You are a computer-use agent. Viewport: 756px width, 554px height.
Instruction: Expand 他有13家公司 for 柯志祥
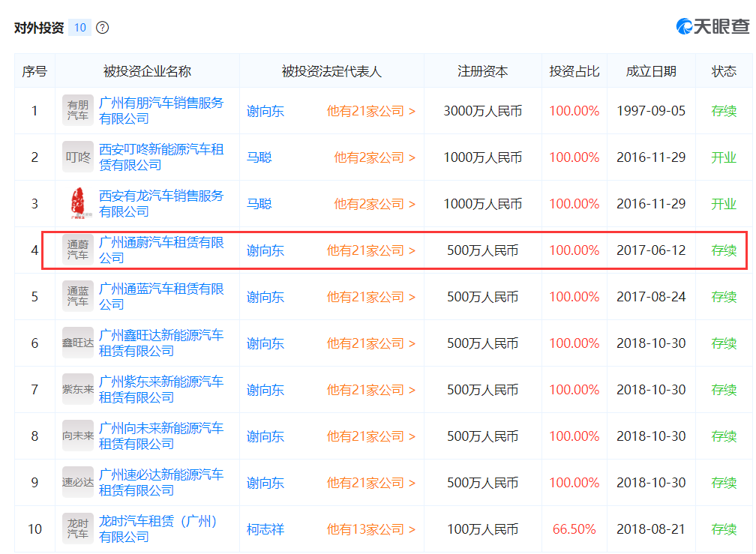(370, 529)
